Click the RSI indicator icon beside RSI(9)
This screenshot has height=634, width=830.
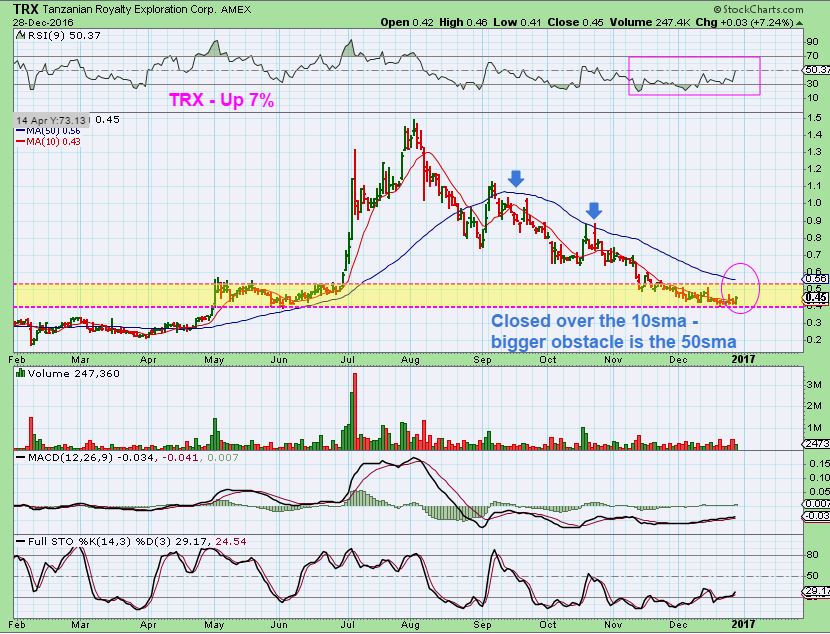[x=21, y=35]
